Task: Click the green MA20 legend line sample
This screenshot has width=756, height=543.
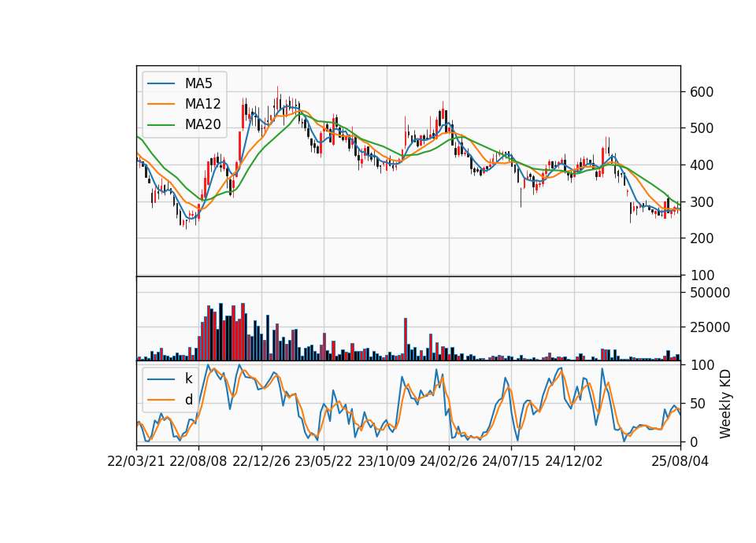Action: pos(161,124)
